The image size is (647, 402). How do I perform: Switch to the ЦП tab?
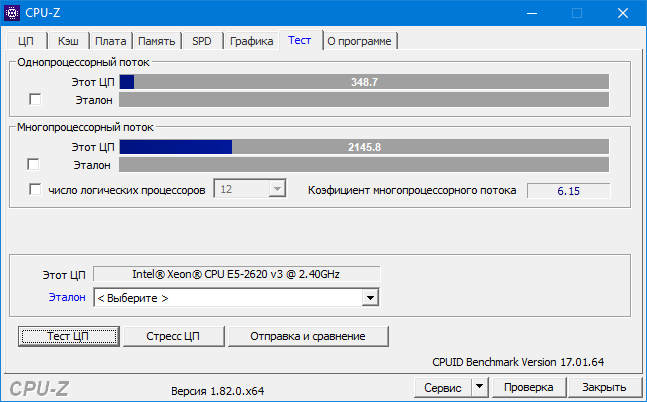[26, 41]
